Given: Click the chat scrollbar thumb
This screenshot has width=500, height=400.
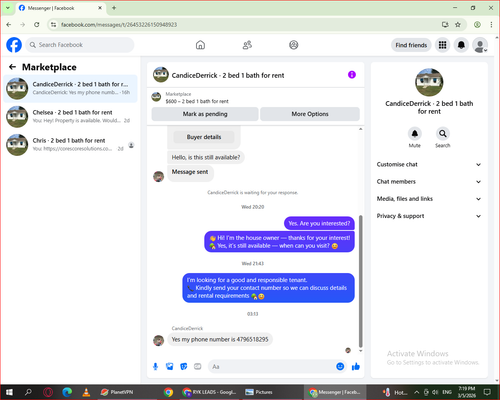Looking at the screenshot, I should (360, 282).
